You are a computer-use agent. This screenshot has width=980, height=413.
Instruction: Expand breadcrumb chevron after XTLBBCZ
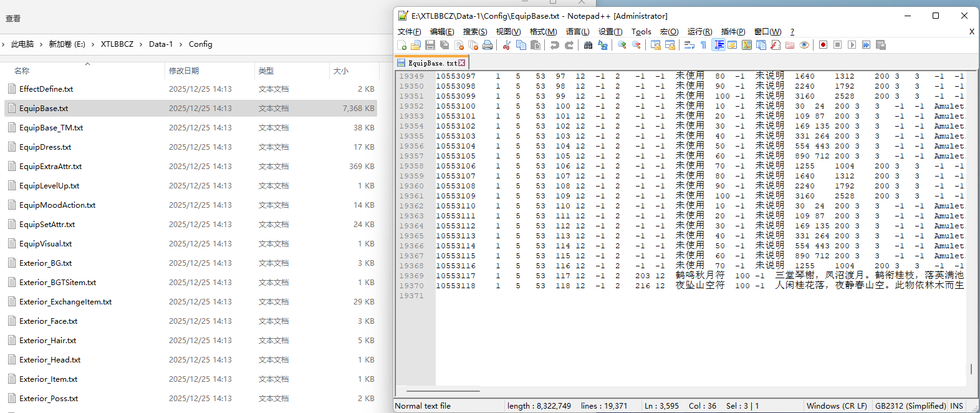pos(142,44)
